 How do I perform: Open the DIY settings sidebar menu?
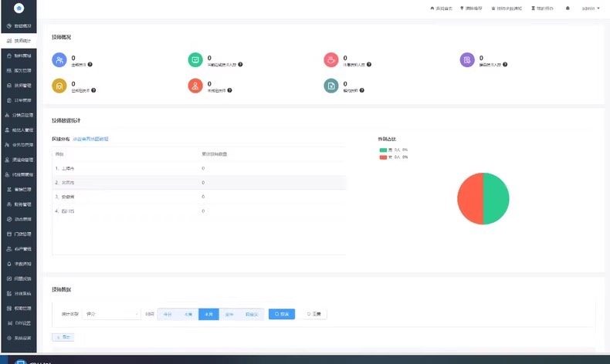pos(19,323)
